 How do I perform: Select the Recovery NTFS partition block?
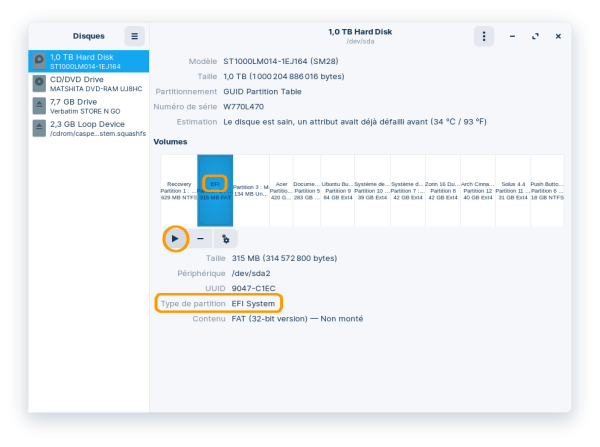tap(179, 190)
